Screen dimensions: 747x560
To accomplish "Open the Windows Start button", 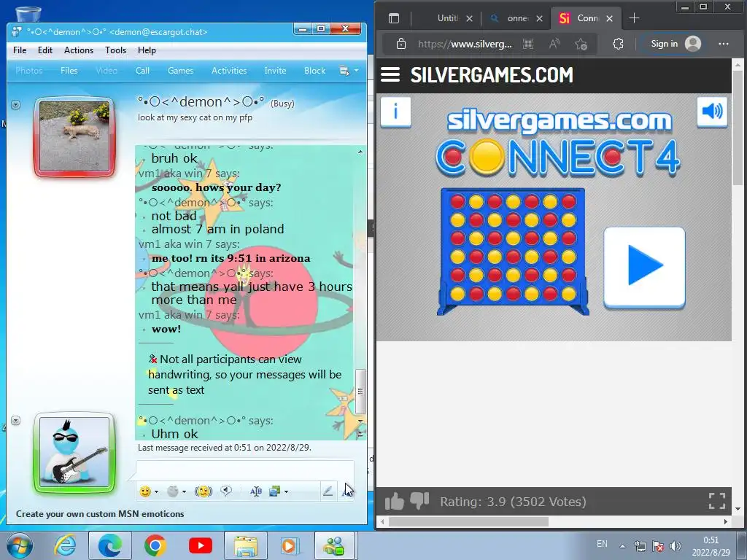I will [19, 545].
